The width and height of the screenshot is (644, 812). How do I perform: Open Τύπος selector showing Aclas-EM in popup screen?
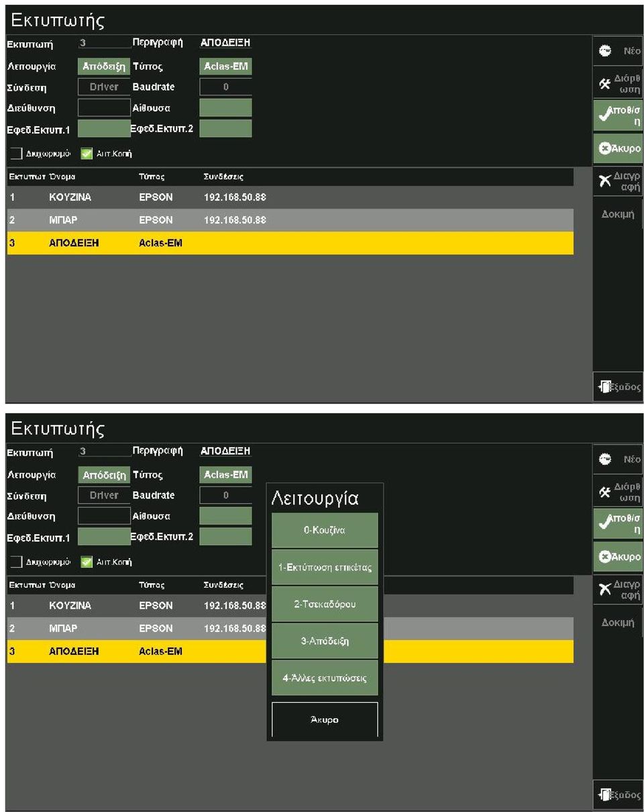click(226, 475)
